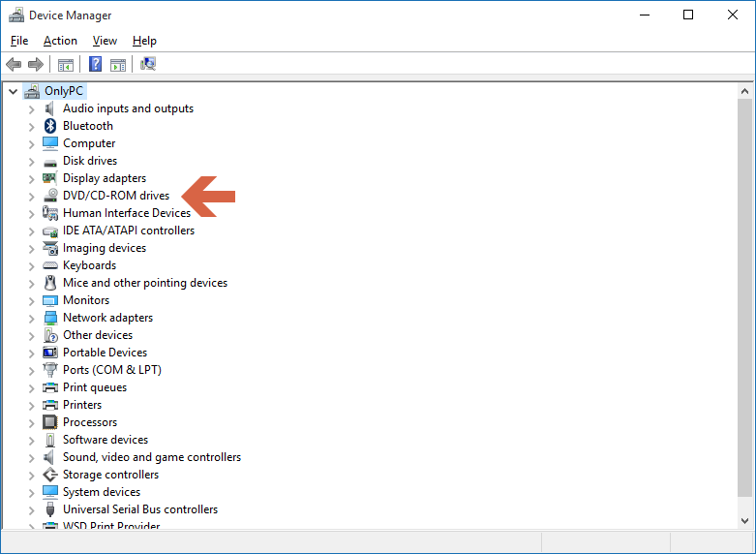Image resolution: width=756 pixels, height=554 pixels.
Task: Minimize the Device Manager window
Action: [645, 15]
